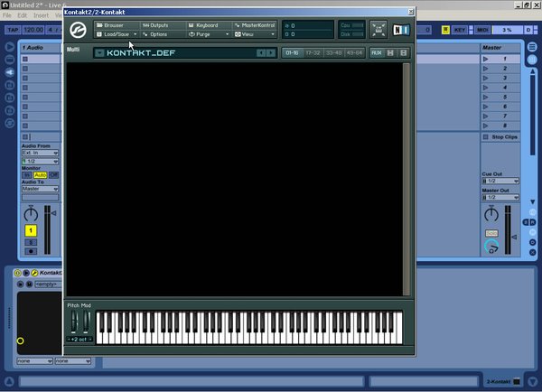
Task: Select the 17-32 instrument page tab
Action: (x=313, y=53)
